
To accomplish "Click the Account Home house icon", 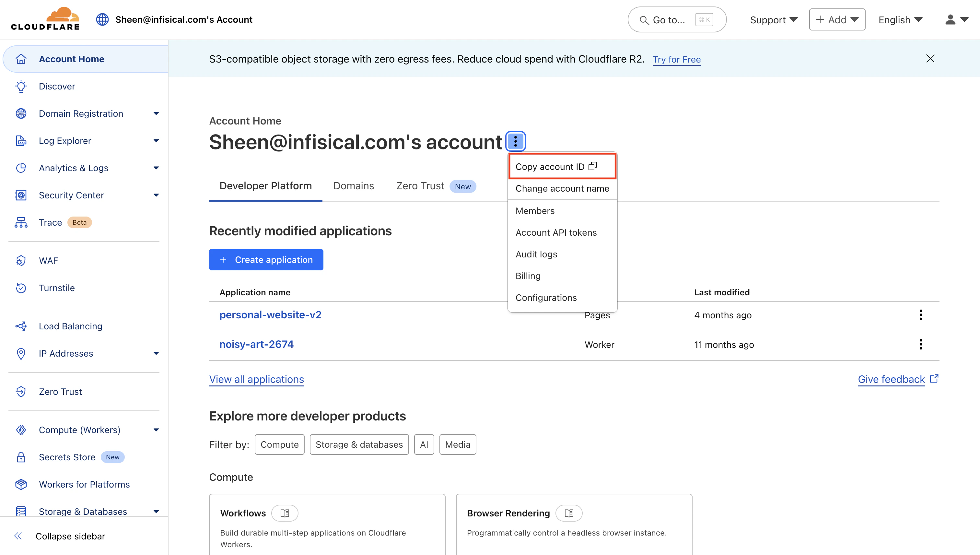I will (21, 59).
